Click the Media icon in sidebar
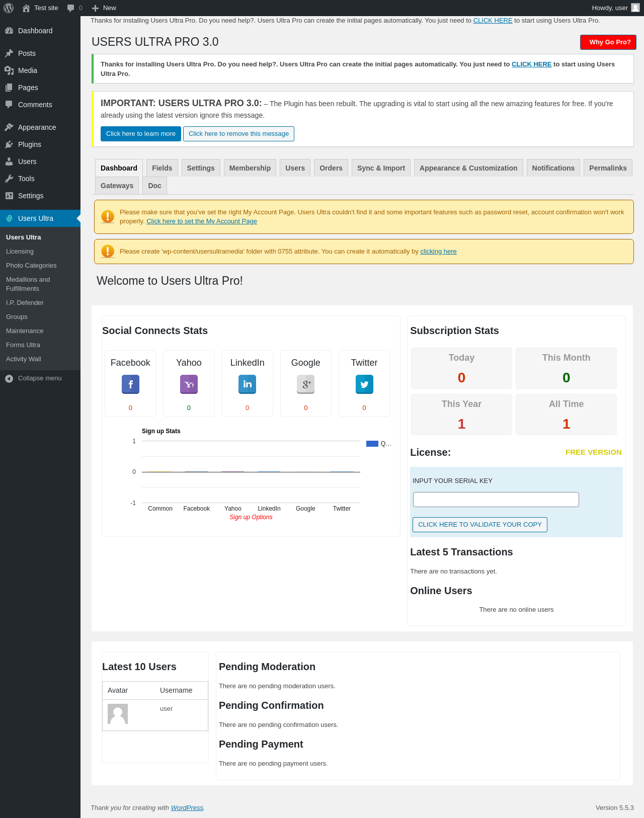This screenshot has width=644, height=818. pos(9,70)
